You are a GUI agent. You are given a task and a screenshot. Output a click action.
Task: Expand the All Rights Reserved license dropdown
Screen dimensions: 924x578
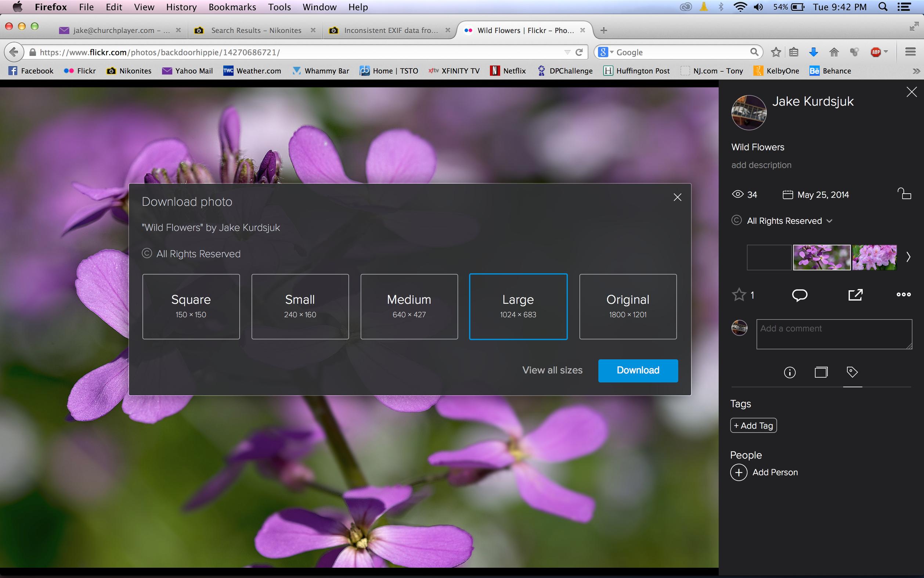click(x=829, y=221)
